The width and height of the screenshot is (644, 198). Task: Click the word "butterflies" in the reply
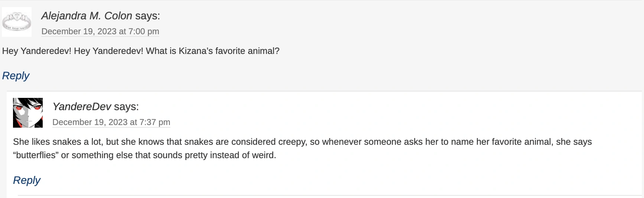36,155
